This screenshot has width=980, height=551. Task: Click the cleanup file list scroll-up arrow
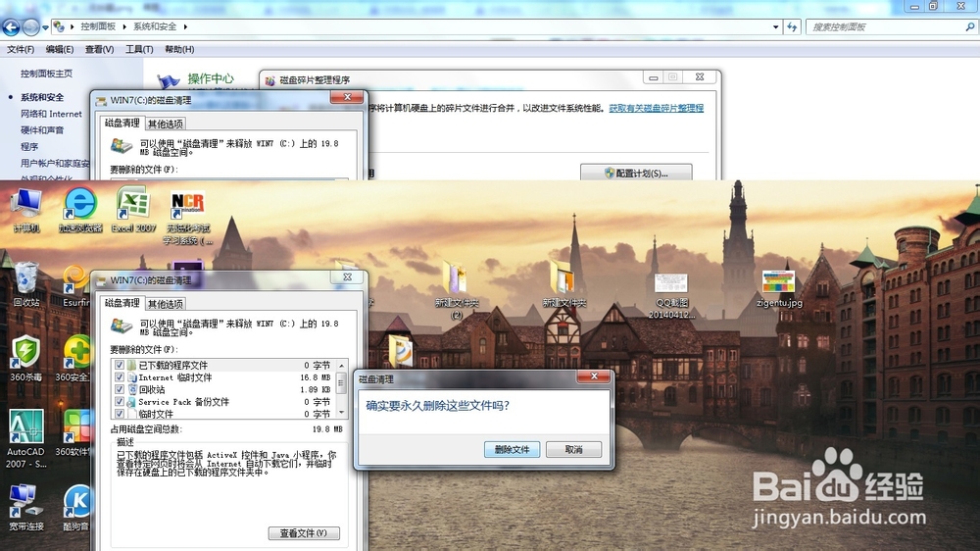[341, 366]
